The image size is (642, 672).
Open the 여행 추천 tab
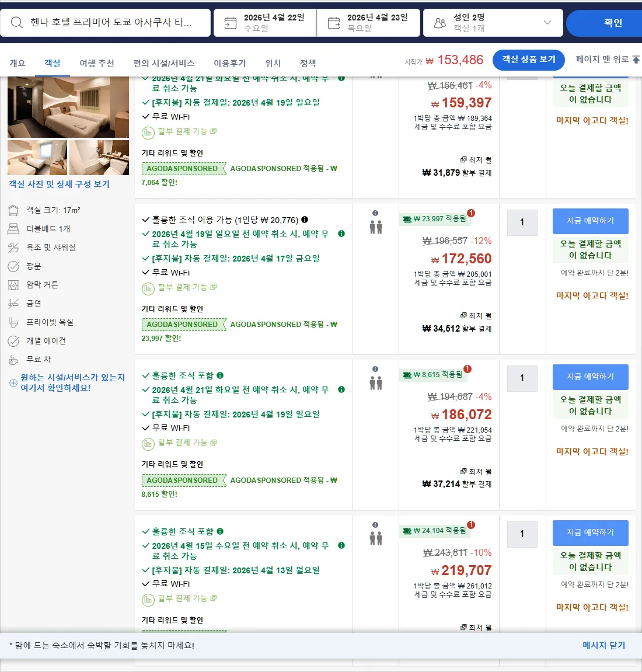pyautogui.click(x=97, y=63)
